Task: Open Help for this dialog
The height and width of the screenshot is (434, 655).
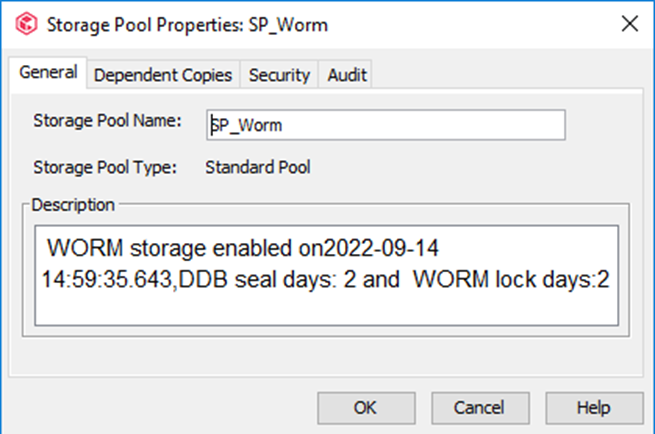Action: [593, 408]
